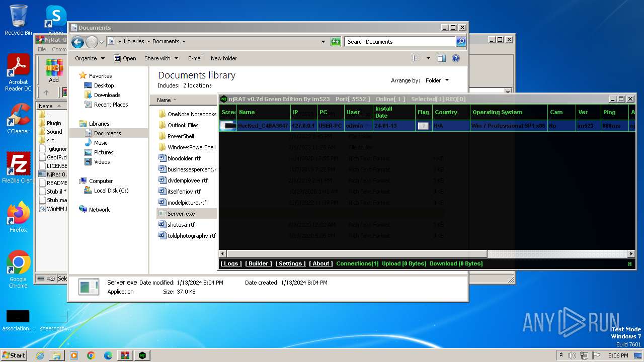Show hidden tray icons arrow
The height and width of the screenshot is (362, 644).
coord(561,355)
